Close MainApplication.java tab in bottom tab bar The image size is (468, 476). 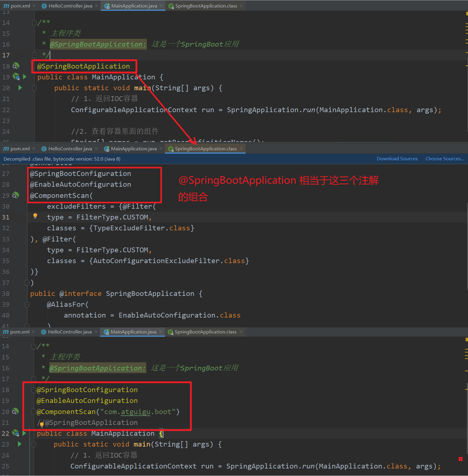[x=160, y=332]
